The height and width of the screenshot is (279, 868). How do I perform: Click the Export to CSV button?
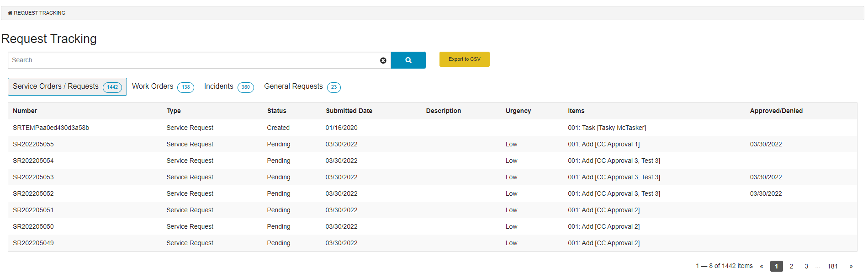(464, 59)
